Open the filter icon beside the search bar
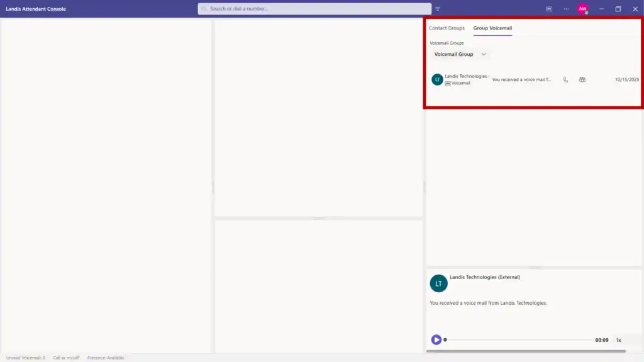 click(x=438, y=9)
